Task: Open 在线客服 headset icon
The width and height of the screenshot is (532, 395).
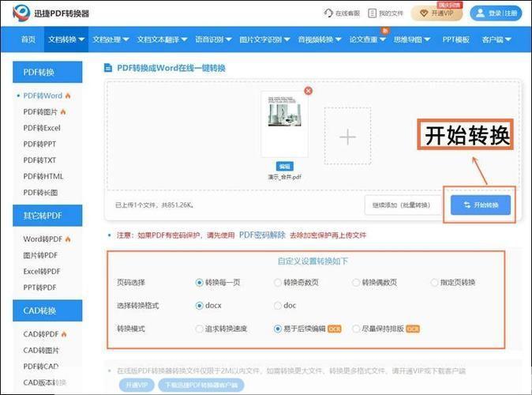Action: tap(328, 13)
